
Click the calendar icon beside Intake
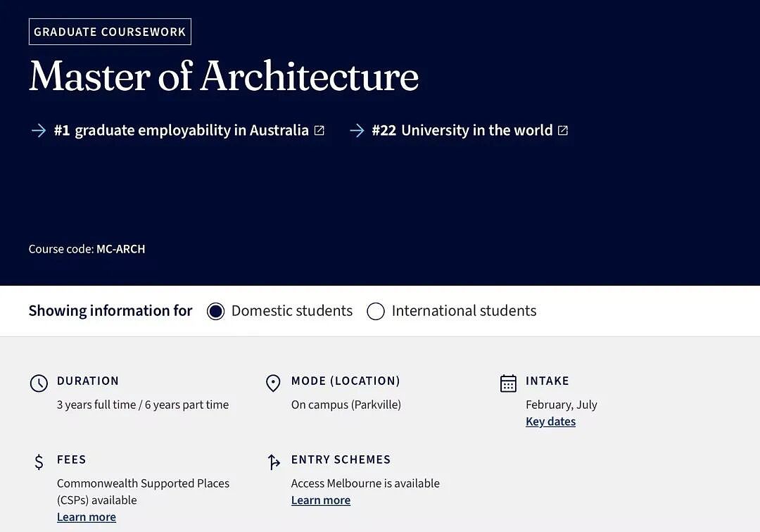[x=508, y=384]
